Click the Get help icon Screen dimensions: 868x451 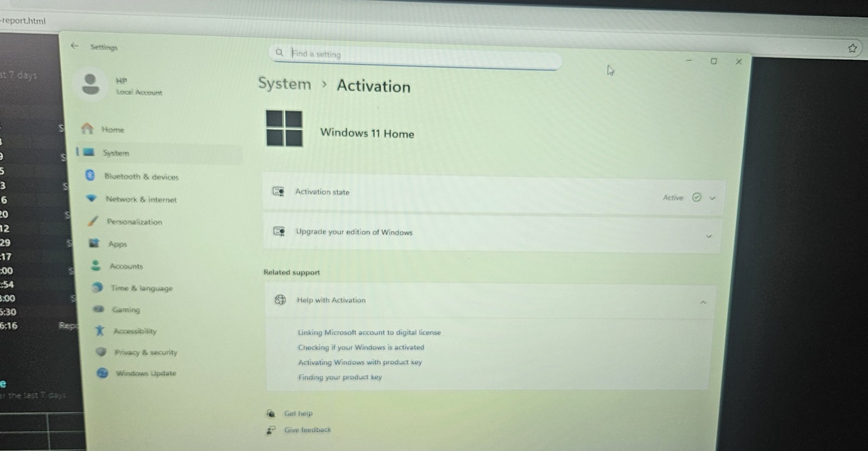pos(271,414)
